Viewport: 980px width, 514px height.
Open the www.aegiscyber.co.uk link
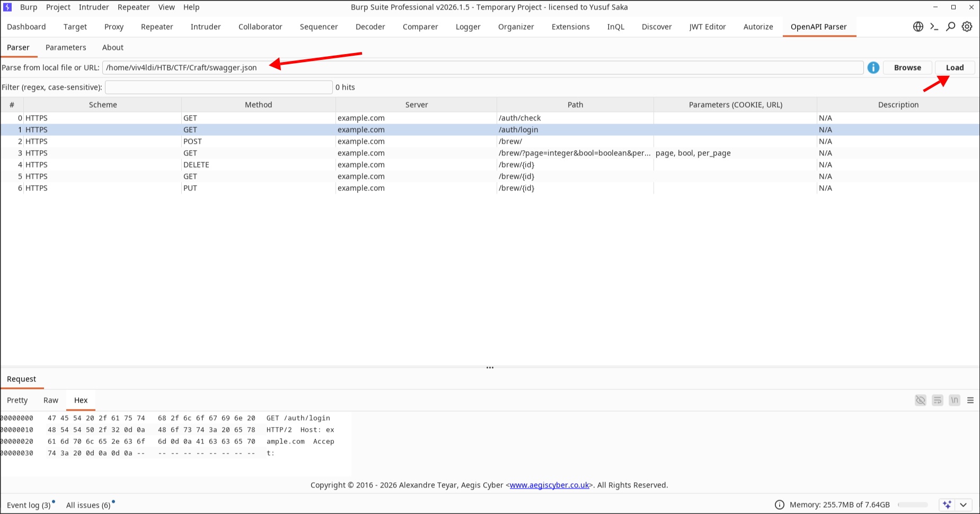tap(549, 485)
